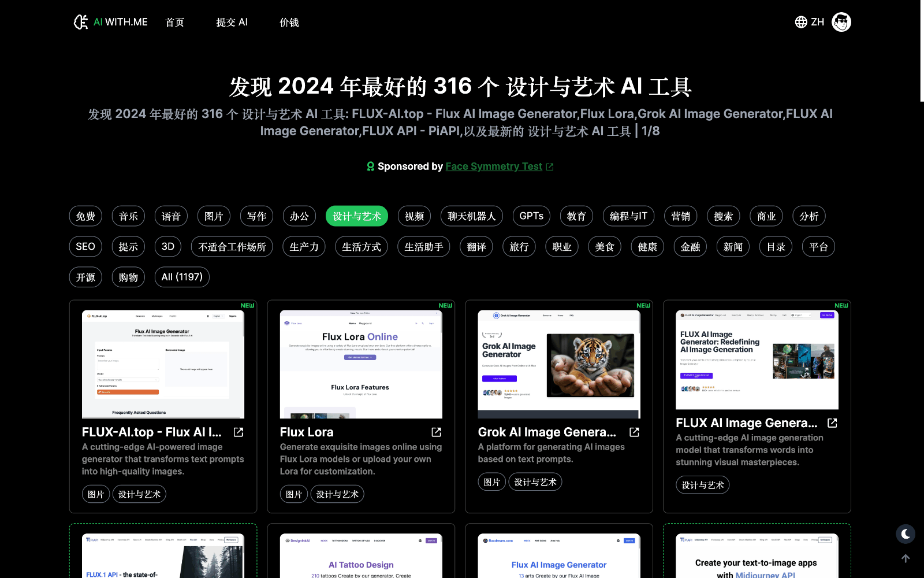Viewport: 924px width, 578px height.
Task: Select the 设计与艺术 highlighted category chip
Action: 356,216
